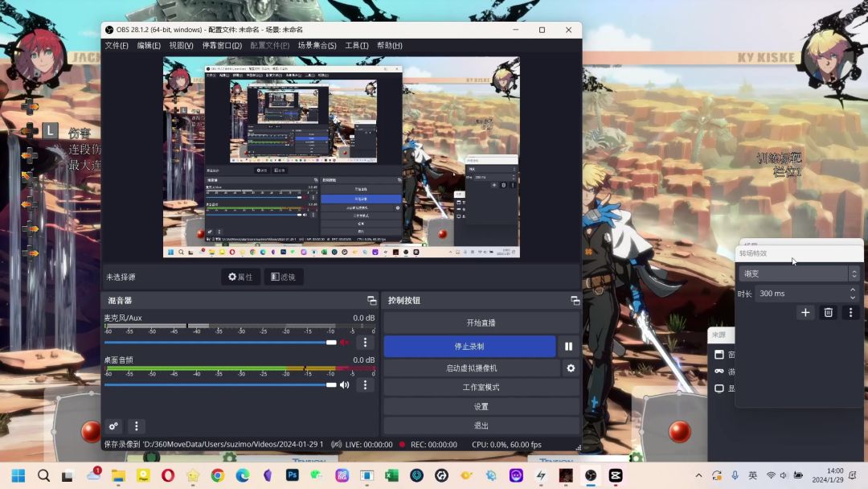Open mixer menu three-dot icon at bottom

tap(136, 426)
